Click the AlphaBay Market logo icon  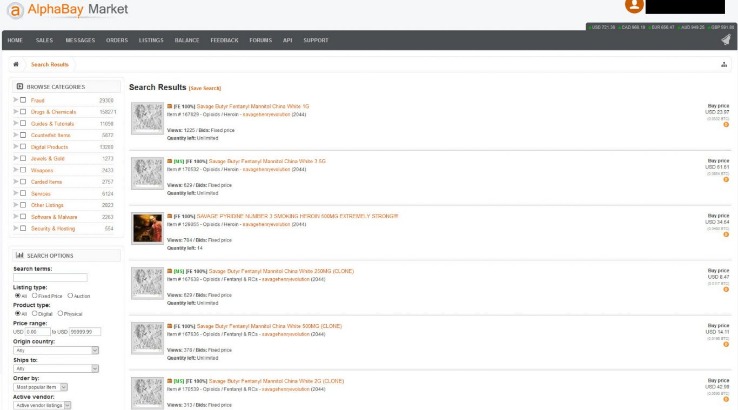point(15,10)
